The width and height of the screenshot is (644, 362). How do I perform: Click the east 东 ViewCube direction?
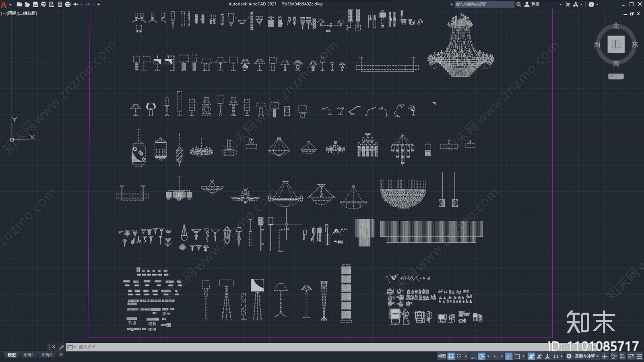(635, 44)
